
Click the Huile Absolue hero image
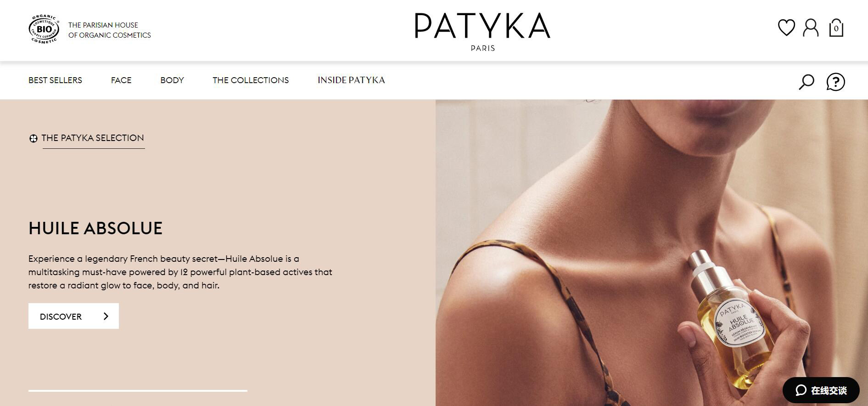pyautogui.click(x=651, y=253)
